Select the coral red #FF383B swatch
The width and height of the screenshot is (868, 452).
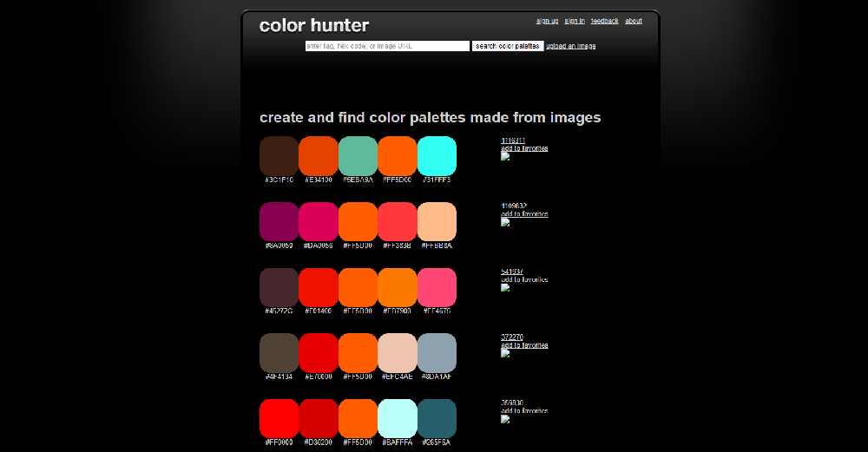[398, 222]
